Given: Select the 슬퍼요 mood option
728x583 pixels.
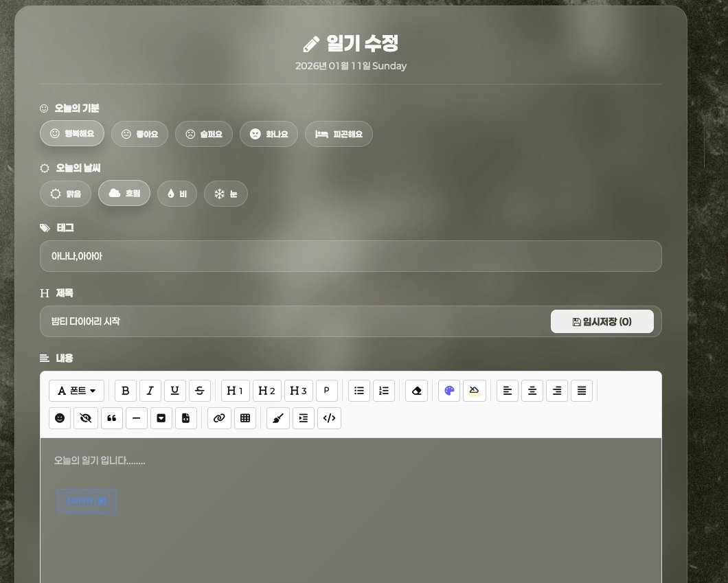Looking at the screenshot, I should [x=204, y=135].
